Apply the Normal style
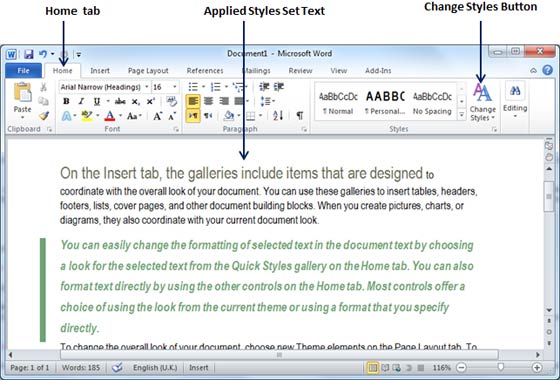Screen dimensions: 560x380 coord(338,103)
